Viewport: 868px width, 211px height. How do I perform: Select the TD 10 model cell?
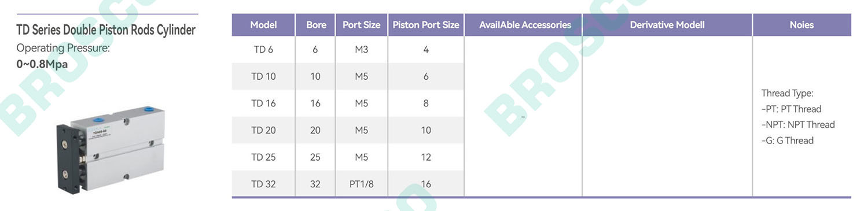[x=263, y=76]
